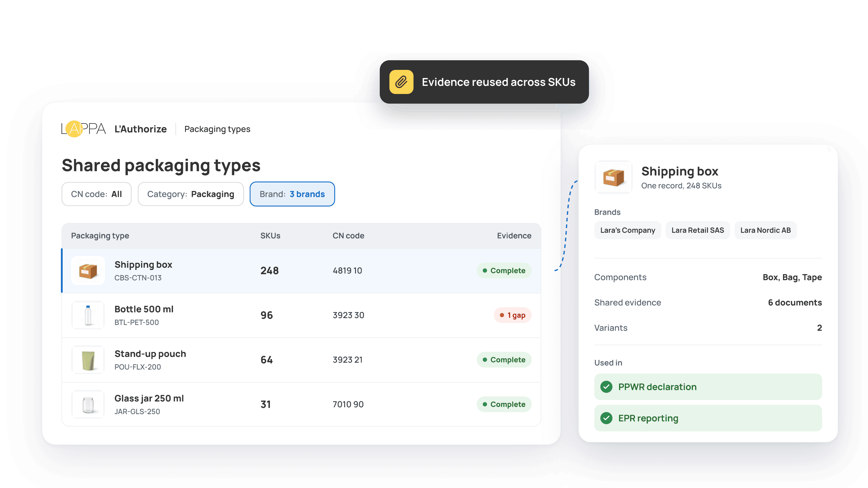
Task: Click the Shipping box thumbnail in the table row
Action: pyautogui.click(x=88, y=271)
